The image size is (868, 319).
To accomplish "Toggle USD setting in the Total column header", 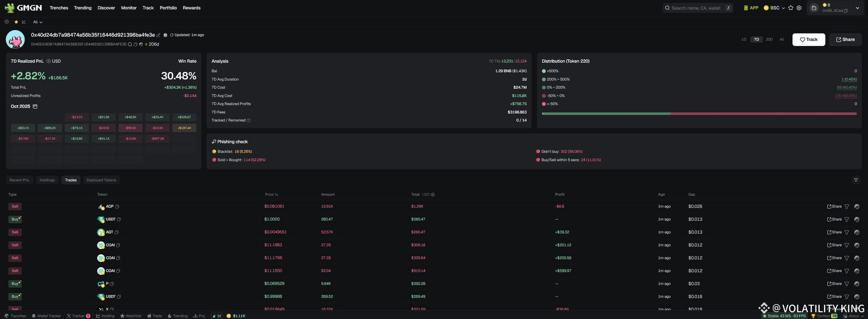I will (x=428, y=194).
